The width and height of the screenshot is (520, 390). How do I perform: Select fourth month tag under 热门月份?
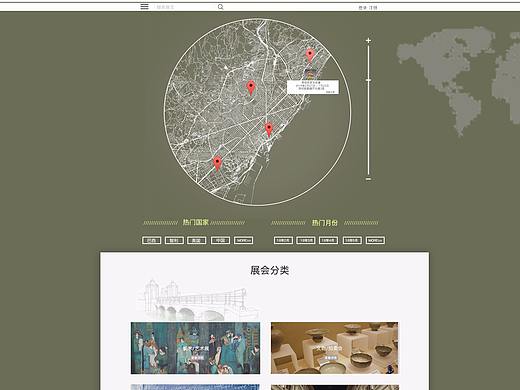352,240
